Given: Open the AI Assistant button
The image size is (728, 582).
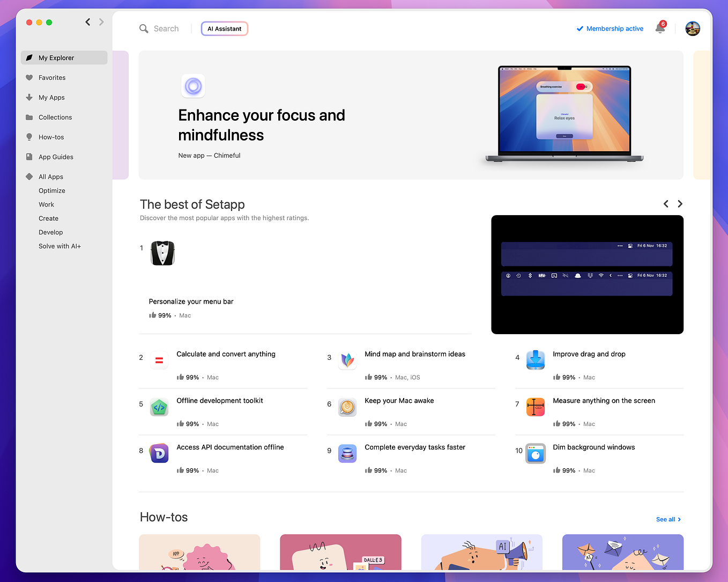Looking at the screenshot, I should click(225, 29).
